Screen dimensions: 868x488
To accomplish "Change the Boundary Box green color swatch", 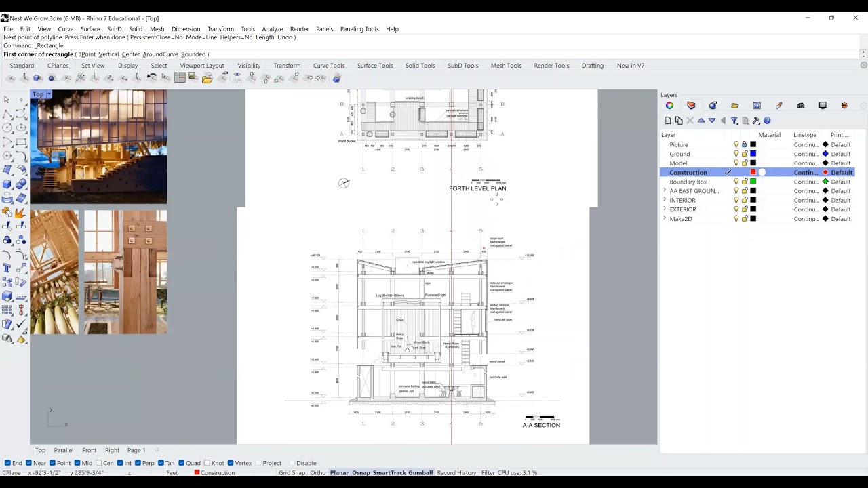I will pyautogui.click(x=753, y=182).
